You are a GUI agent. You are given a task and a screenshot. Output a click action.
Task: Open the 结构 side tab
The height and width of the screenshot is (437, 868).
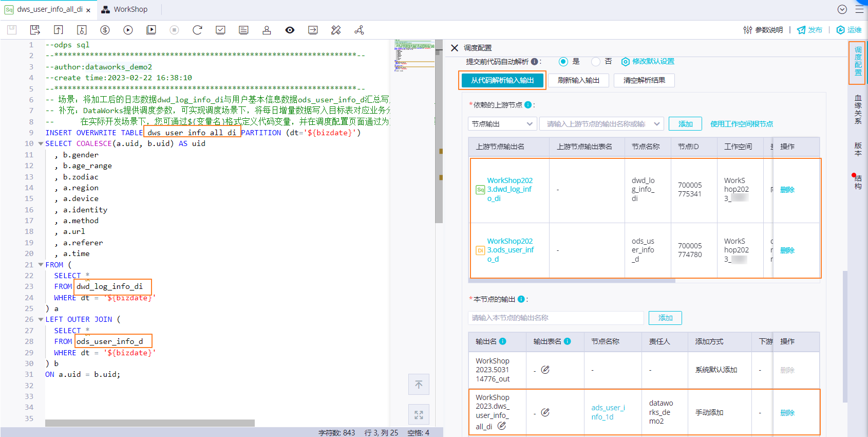point(858,182)
